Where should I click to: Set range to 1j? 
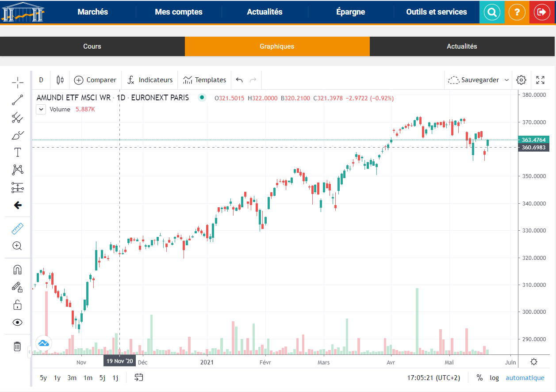pos(115,378)
